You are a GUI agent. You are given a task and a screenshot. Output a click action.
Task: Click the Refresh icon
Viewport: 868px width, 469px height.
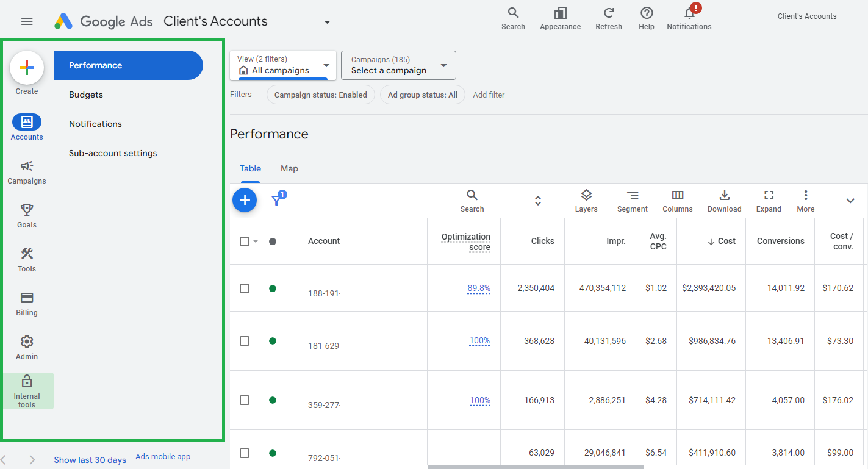(x=609, y=18)
